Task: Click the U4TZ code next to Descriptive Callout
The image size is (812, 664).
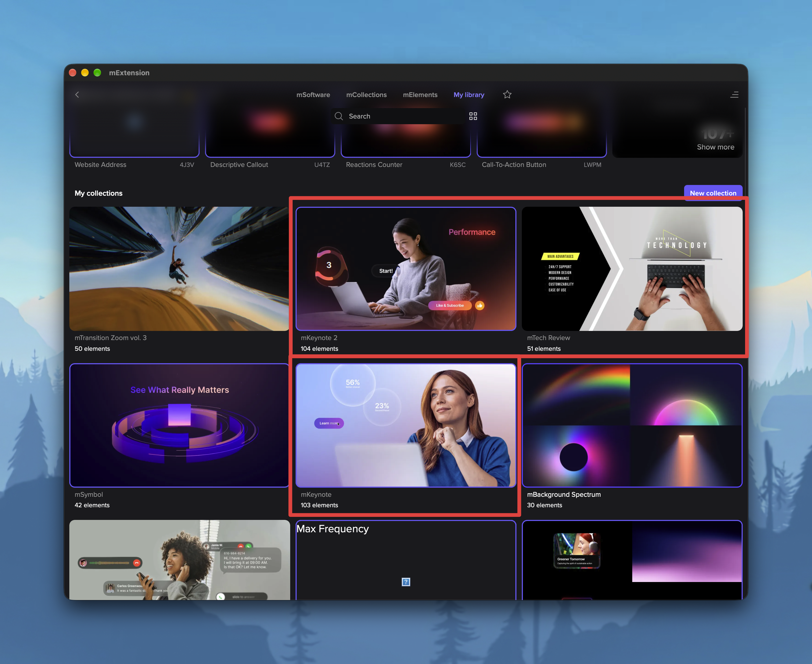Action: coord(322,165)
